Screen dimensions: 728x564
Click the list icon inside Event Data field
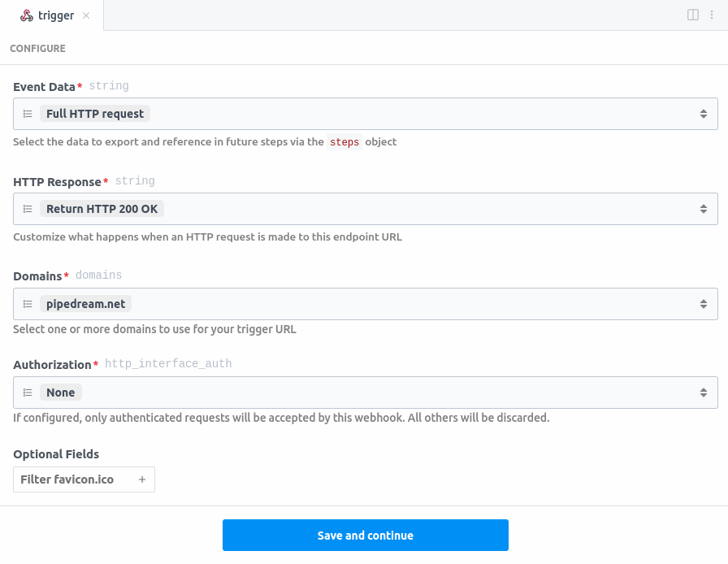28,113
